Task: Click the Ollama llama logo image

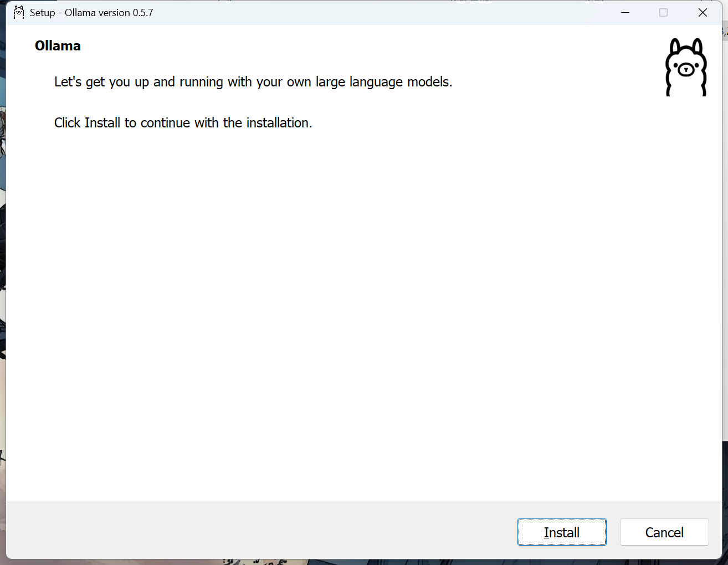Action: click(686, 67)
